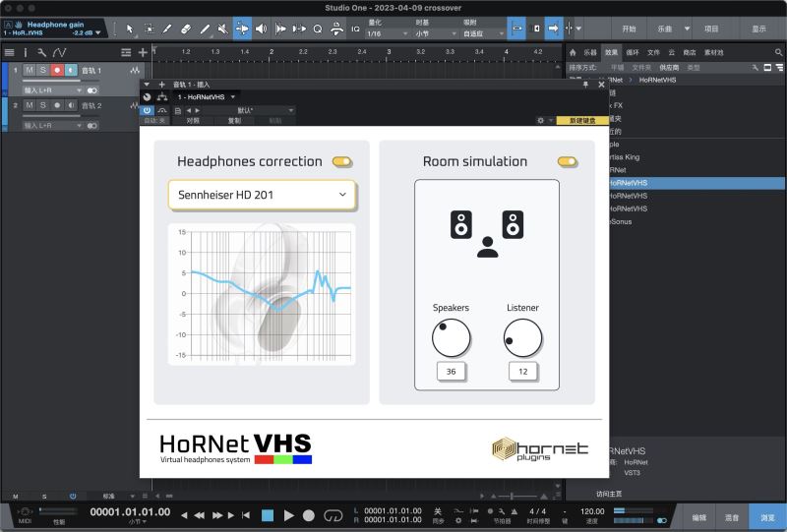Screen dimensions: 787x532
Task: Click the metronome icon in transport
Action: tap(514, 511)
